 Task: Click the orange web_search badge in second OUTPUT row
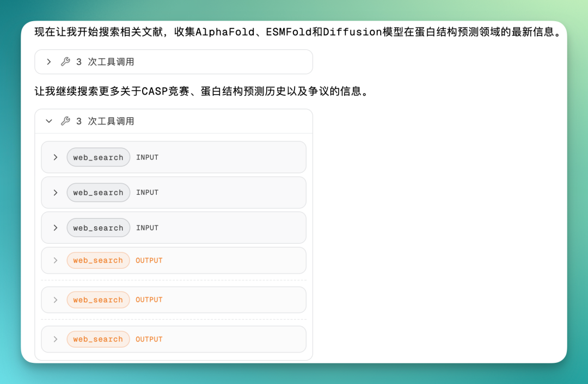(x=98, y=300)
